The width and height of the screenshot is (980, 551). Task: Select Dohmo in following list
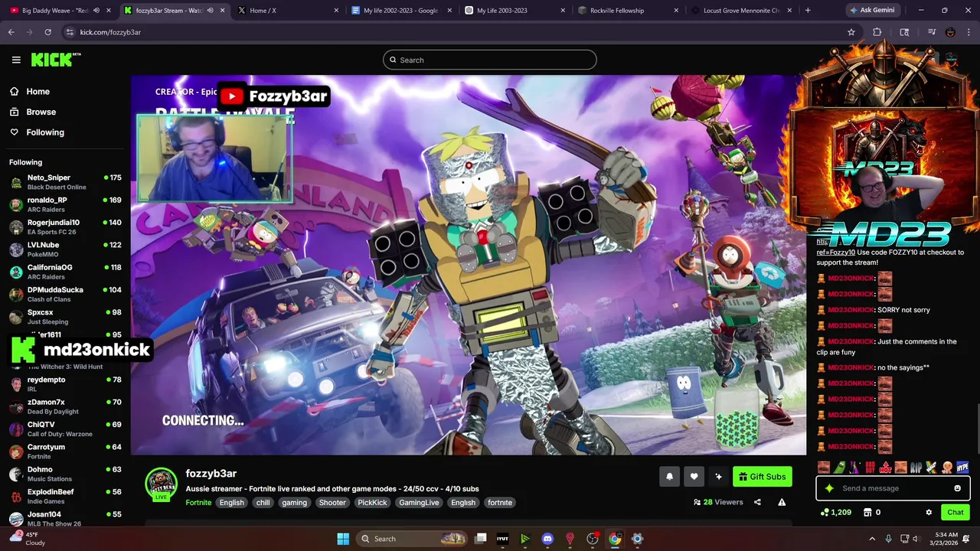[65, 474]
